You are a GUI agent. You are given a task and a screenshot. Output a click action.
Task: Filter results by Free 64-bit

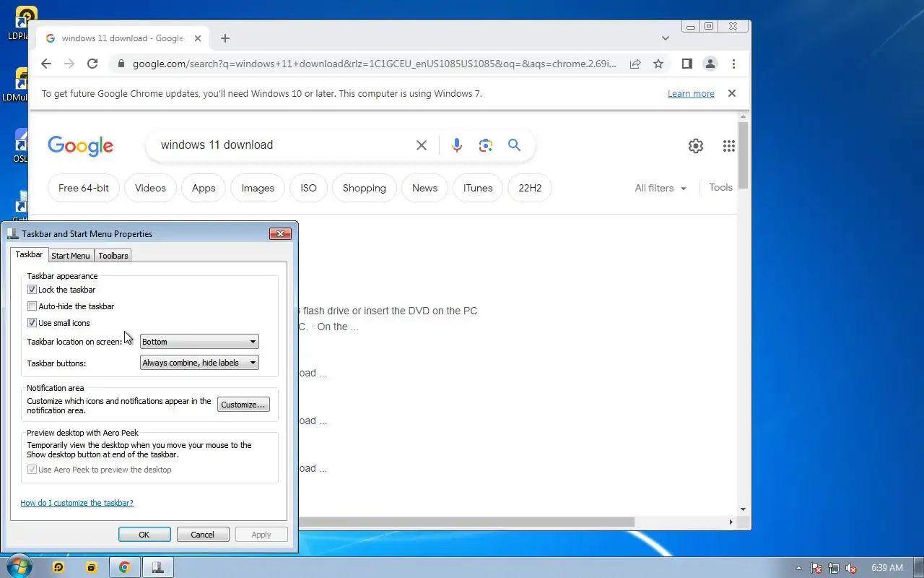84,188
